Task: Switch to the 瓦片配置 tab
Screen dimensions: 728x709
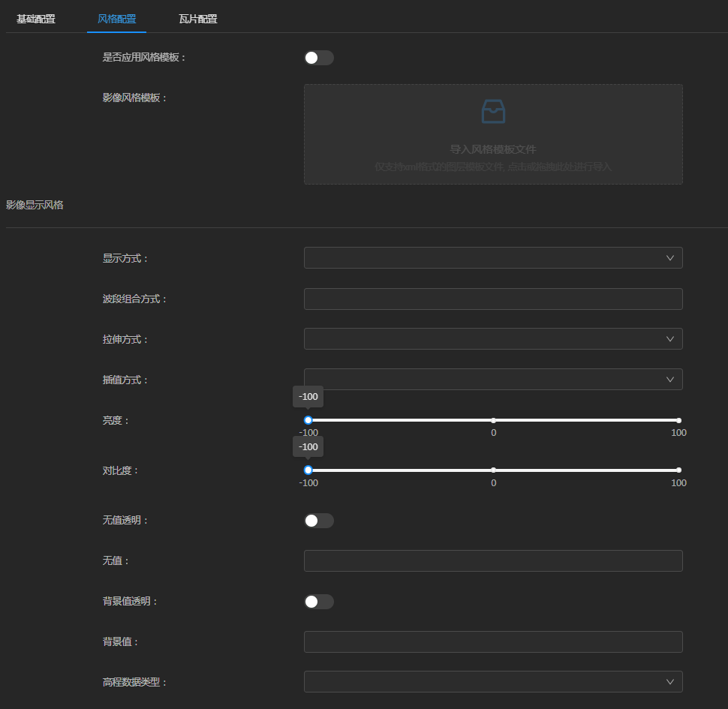Action: click(198, 19)
